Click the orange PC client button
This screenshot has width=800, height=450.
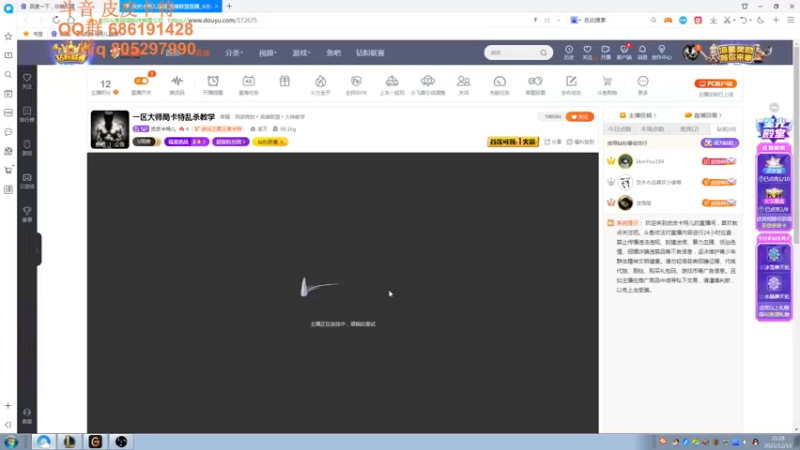[x=715, y=83]
